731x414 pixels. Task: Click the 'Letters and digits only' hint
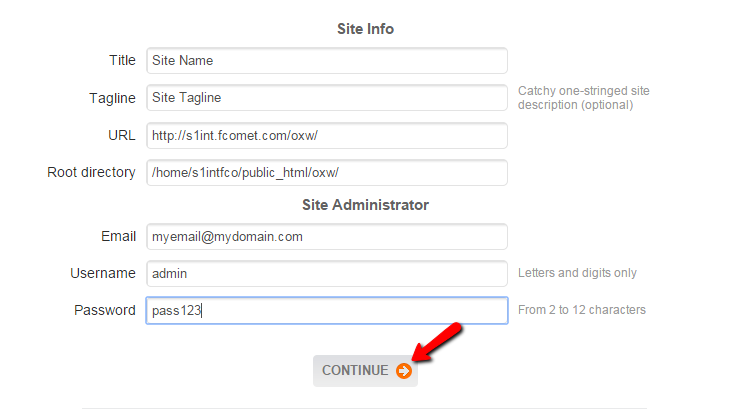pos(577,273)
